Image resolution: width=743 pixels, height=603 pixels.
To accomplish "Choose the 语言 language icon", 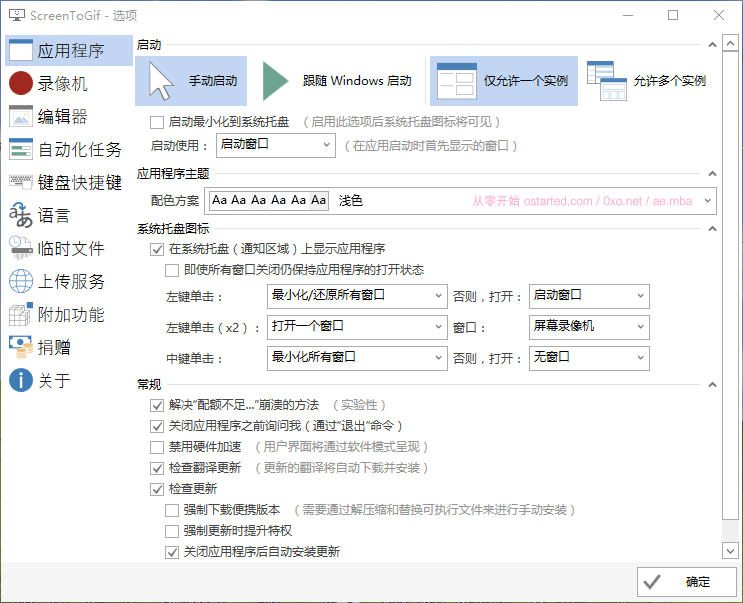I will point(21,215).
